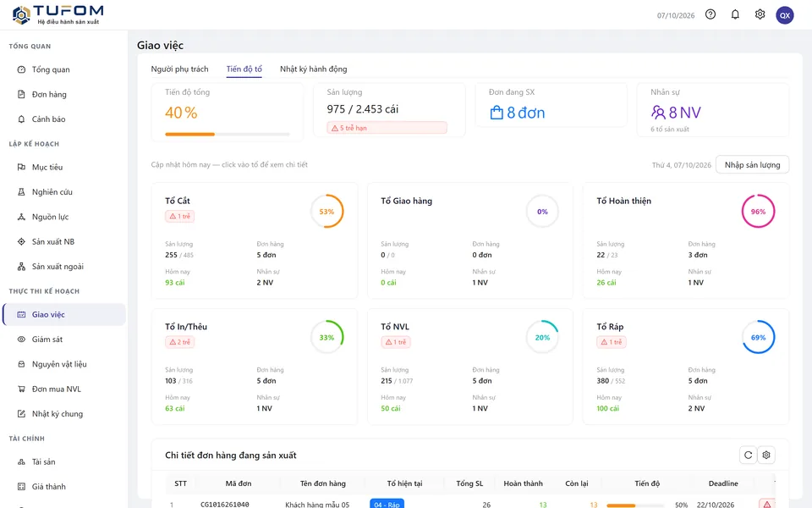Click the 8 đơn orders count

click(518, 113)
